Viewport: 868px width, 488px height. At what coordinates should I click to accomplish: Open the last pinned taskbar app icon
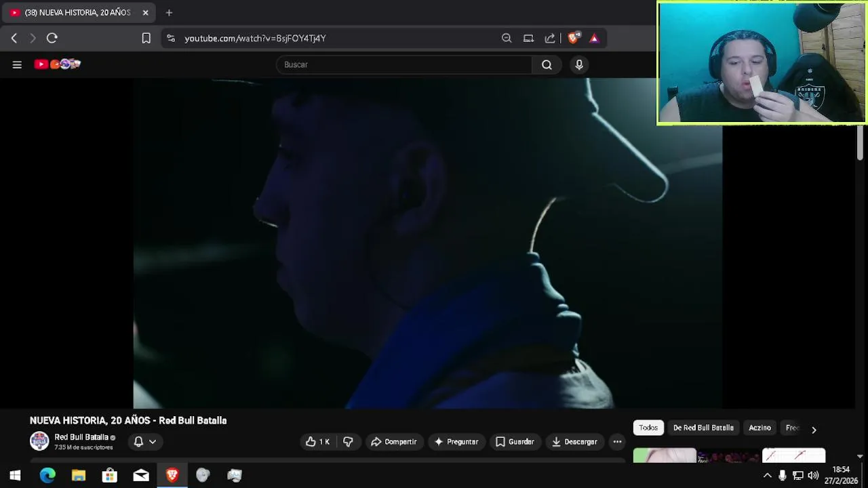coord(235,476)
